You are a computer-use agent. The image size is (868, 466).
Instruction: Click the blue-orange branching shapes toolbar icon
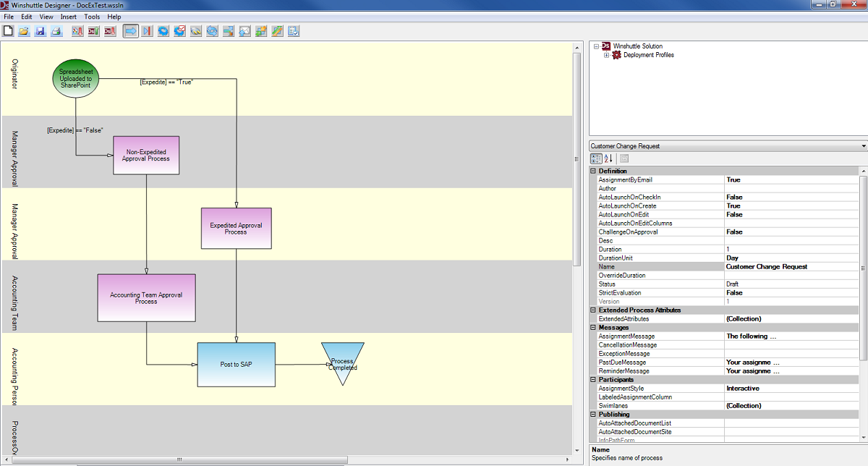[x=229, y=31]
